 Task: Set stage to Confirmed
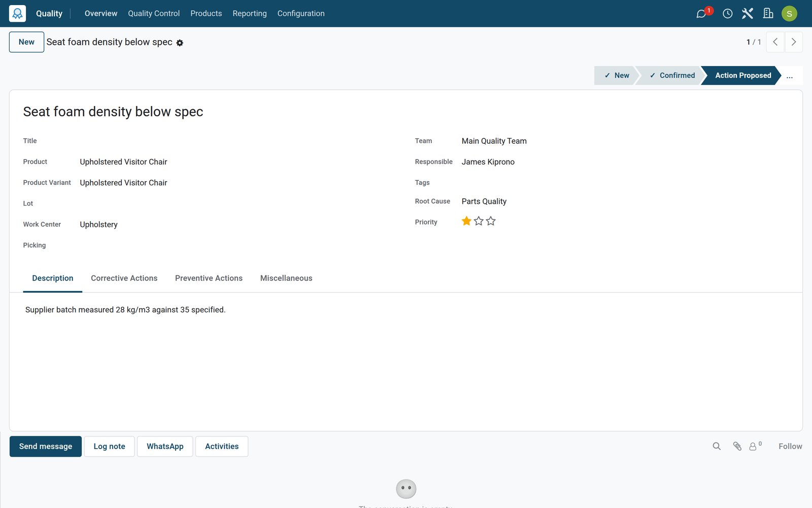(671, 76)
